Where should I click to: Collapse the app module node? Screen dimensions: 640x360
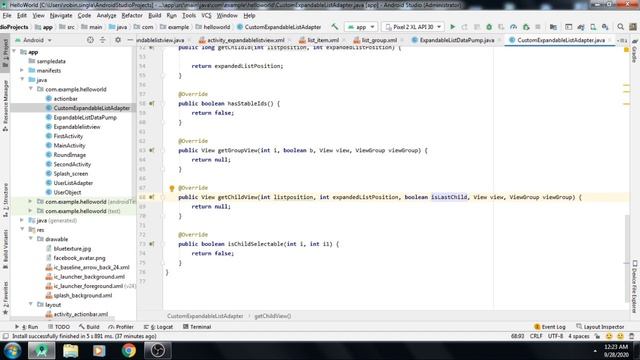click(15, 52)
